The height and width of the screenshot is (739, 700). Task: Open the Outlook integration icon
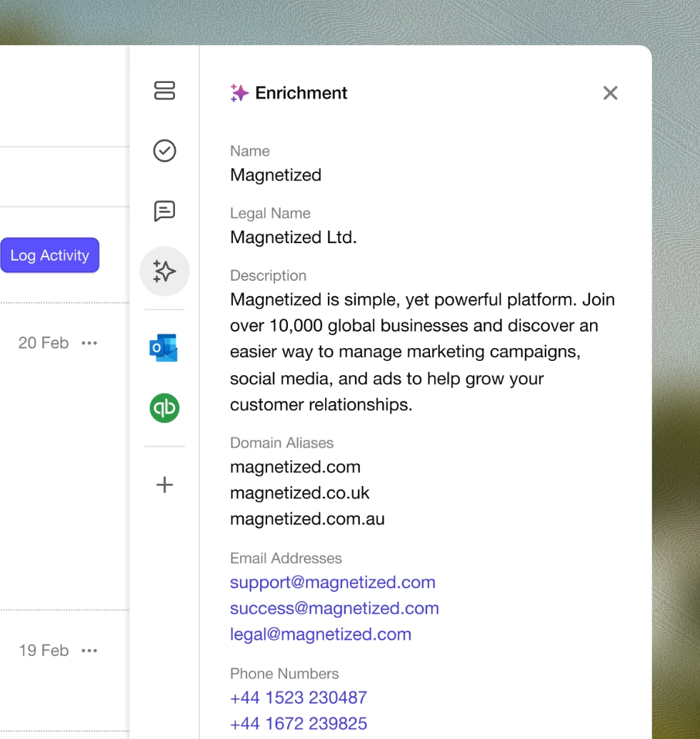pyautogui.click(x=164, y=348)
